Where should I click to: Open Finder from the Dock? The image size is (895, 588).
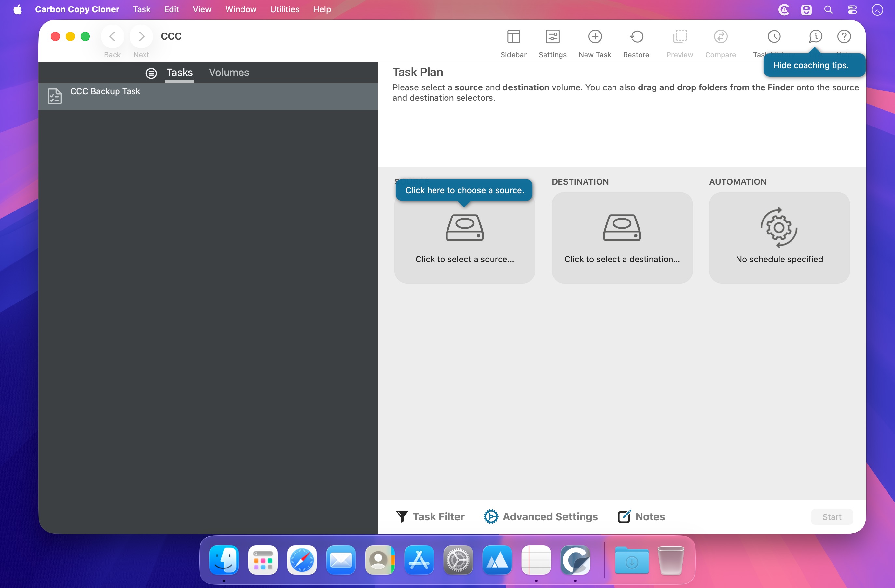click(224, 560)
